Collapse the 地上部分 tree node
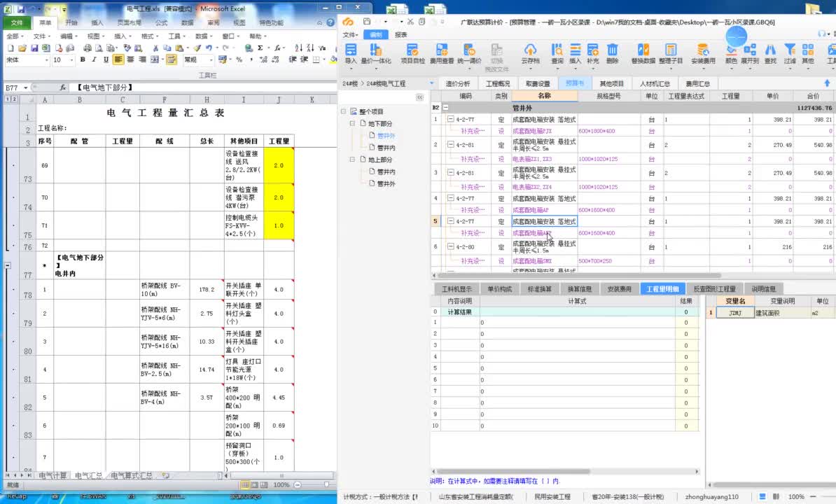This screenshot has height=504, width=836. 352,160
